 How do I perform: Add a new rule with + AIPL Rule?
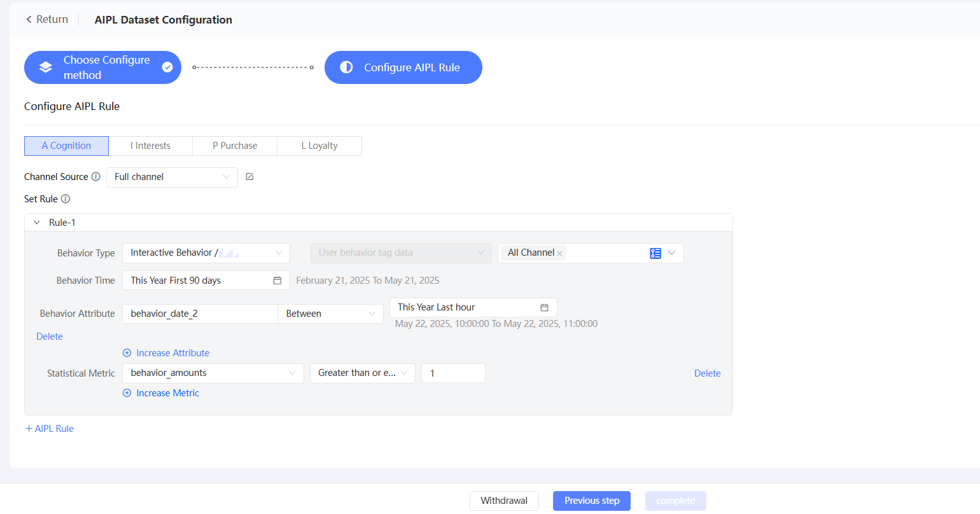coord(49,429)
